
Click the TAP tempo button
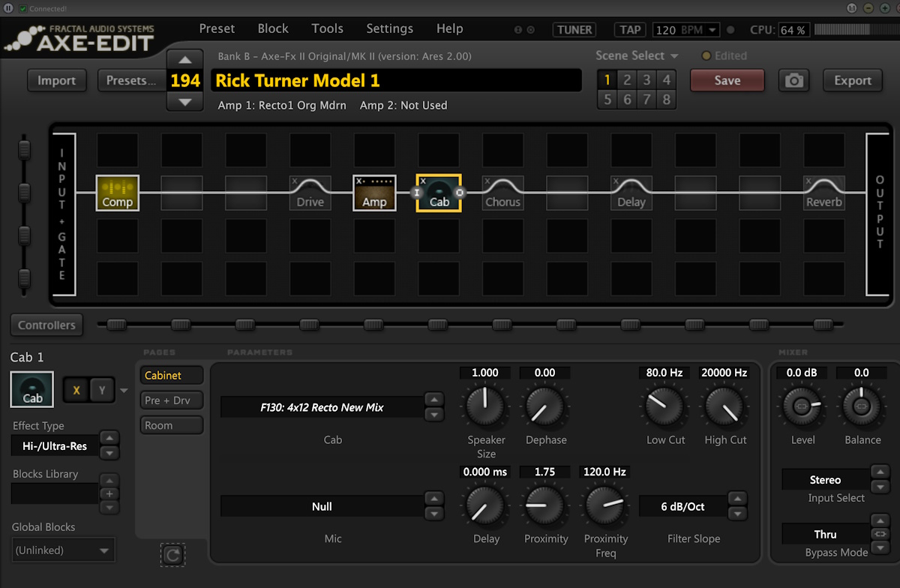(630, 30)
